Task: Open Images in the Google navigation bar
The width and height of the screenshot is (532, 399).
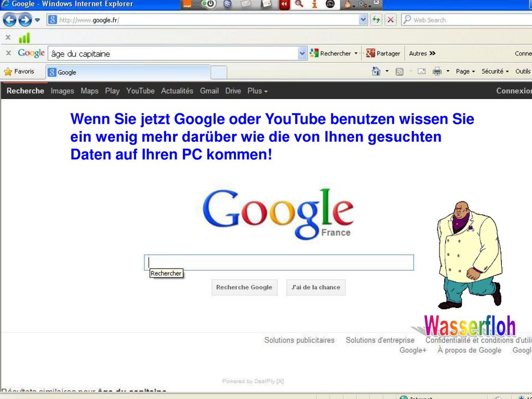Action: click(62, 91)
